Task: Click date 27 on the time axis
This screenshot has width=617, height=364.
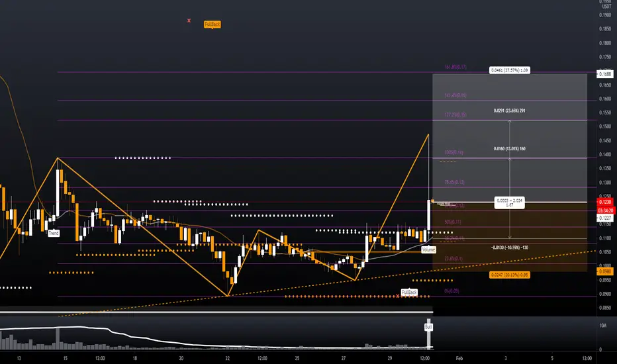Action: 344,359
